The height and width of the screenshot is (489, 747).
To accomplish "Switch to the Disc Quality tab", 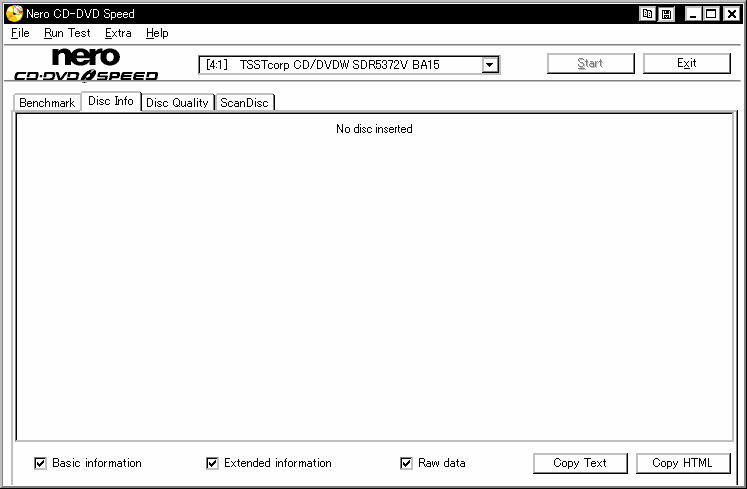I will tap(177, 102).
